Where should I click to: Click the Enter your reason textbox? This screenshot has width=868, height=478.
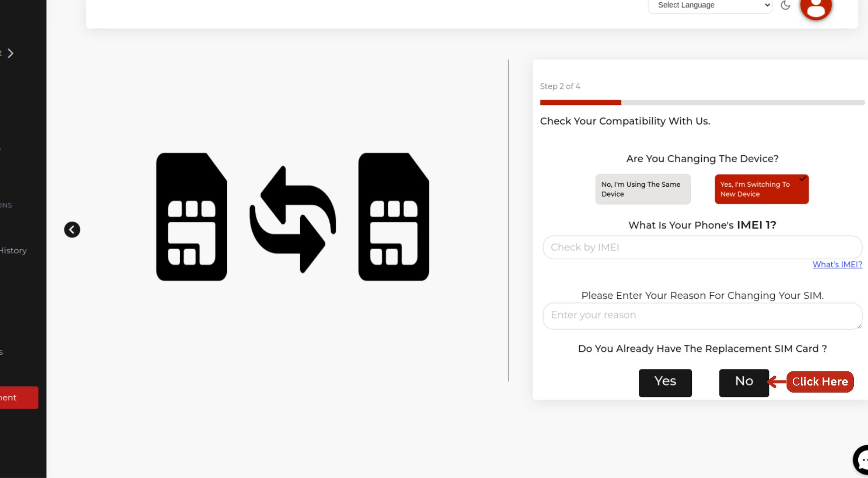pos(702,316)
